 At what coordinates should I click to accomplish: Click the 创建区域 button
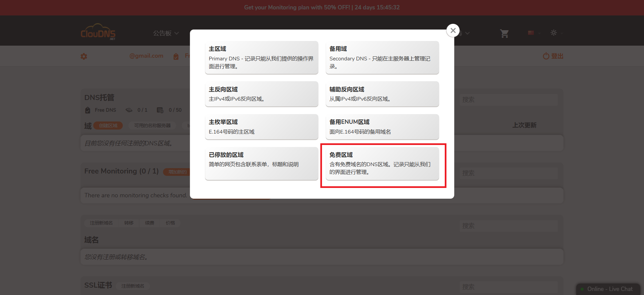pyautogui.click(x=108, y=126)
